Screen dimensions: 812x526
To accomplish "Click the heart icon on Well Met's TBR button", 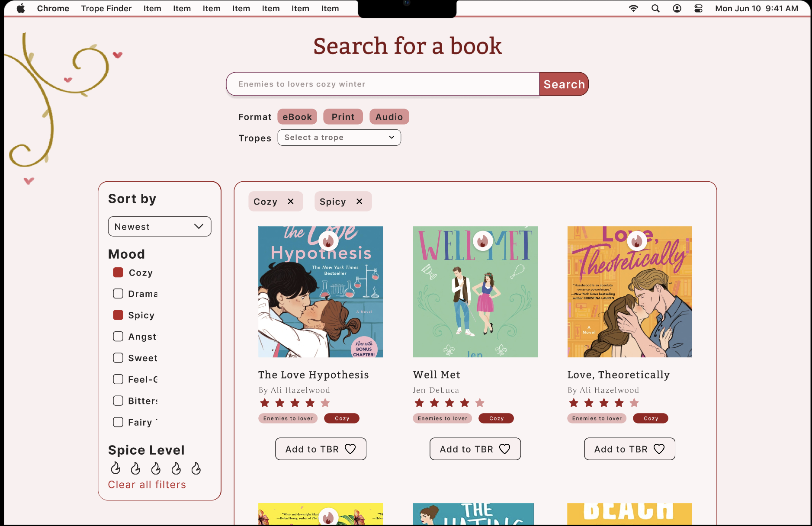I will (505, 449).
